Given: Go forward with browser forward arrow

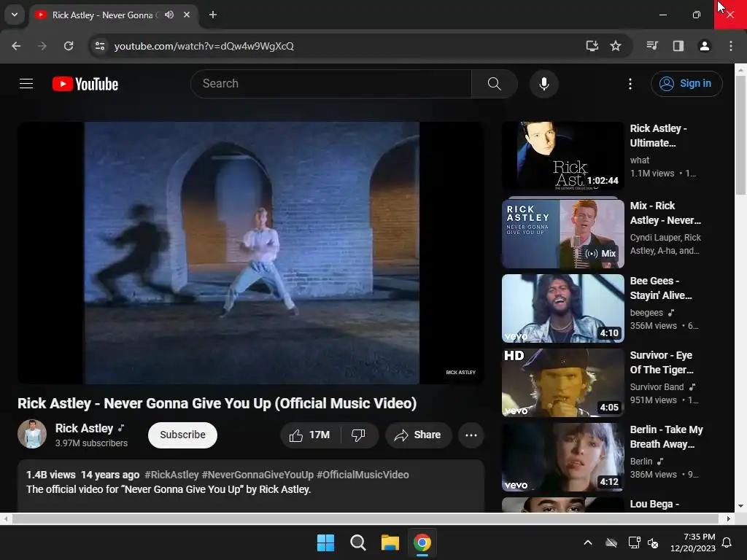Looking at the screenshot, I should pyautogui.click(x=42, y=46).
